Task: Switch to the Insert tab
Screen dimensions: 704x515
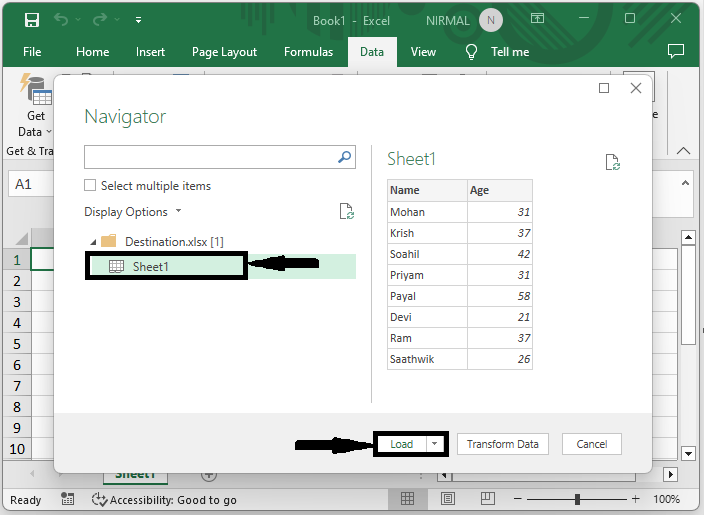Action: pyautogui.click(x=150, y=52)
